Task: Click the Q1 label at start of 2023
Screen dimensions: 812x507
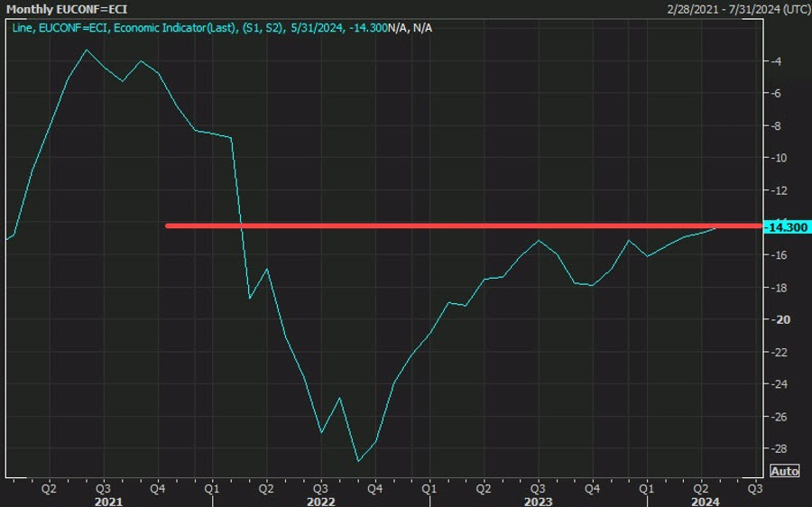Action: [x=429, y=488]
